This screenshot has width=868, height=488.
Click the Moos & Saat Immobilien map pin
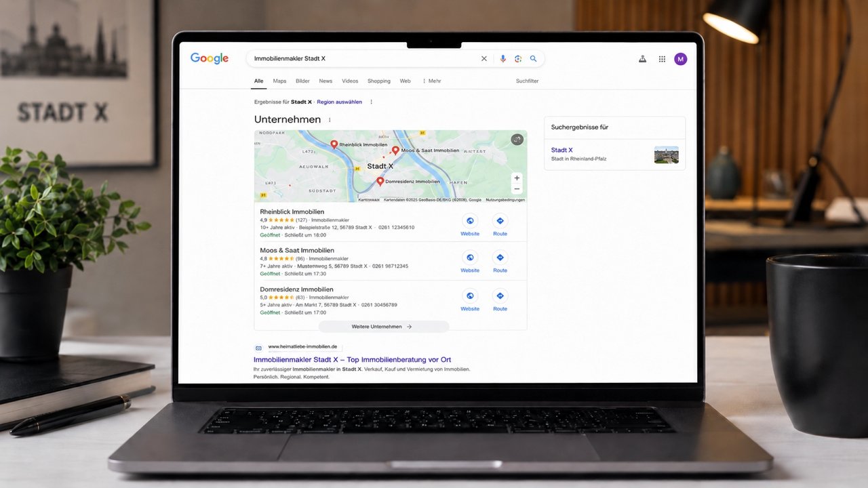(395, 150)
